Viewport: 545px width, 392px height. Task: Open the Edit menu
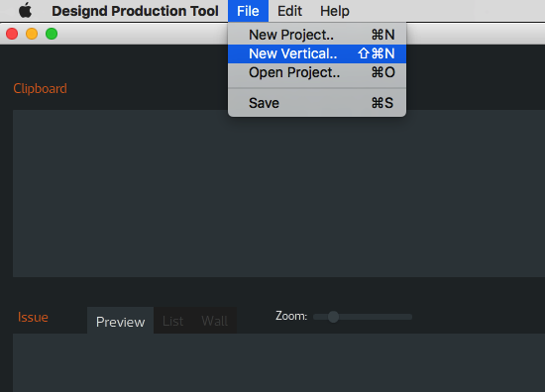tap(289, 11)
